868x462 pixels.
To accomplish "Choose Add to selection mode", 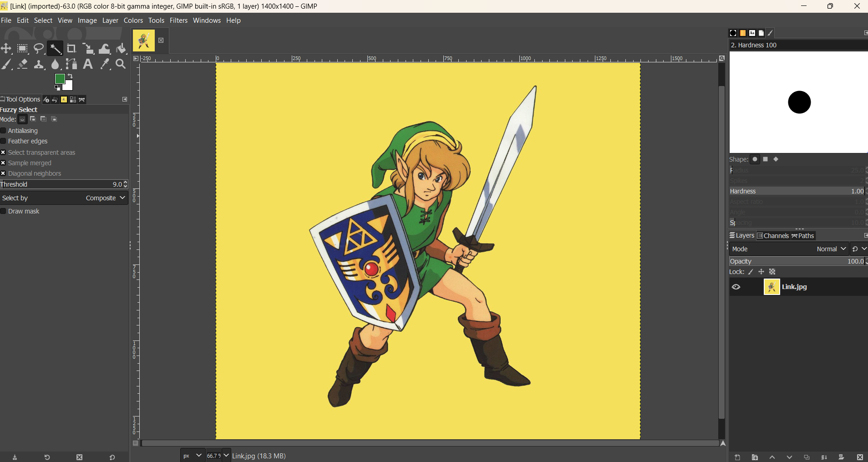I will (33, 119).
